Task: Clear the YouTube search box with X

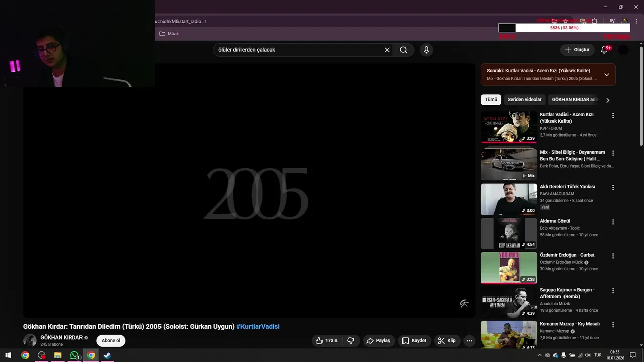Action: pos(387,50)
